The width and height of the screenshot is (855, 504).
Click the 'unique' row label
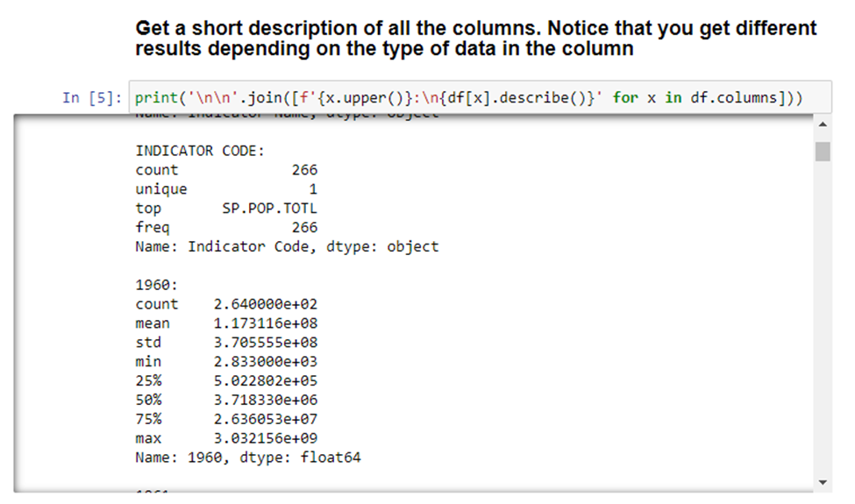click(161, 189)
